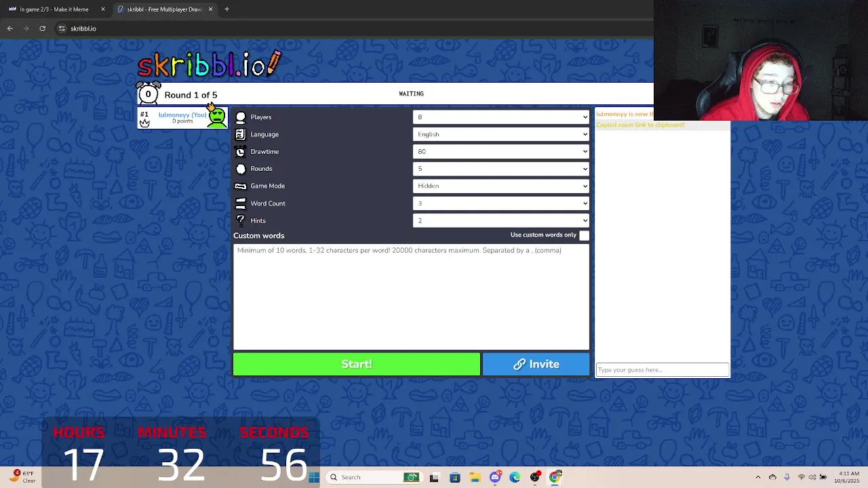
Task: Click the Players setting icon
Action: pyautogui.click(x=240, y=117)
